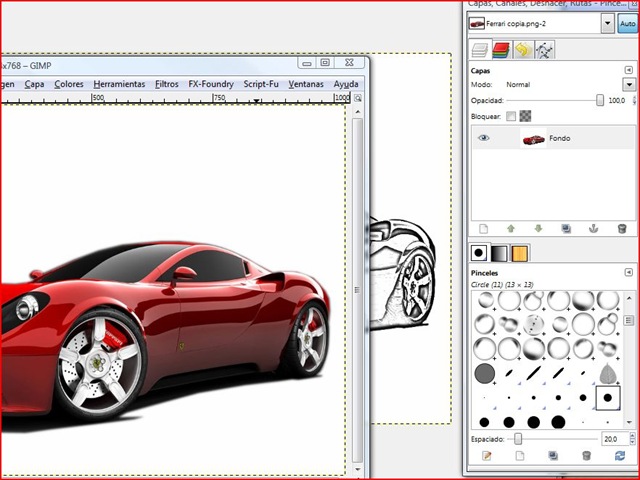The image size is (640, 480).
Task: Delete the layer using trash icon
Action: point(622,229)
